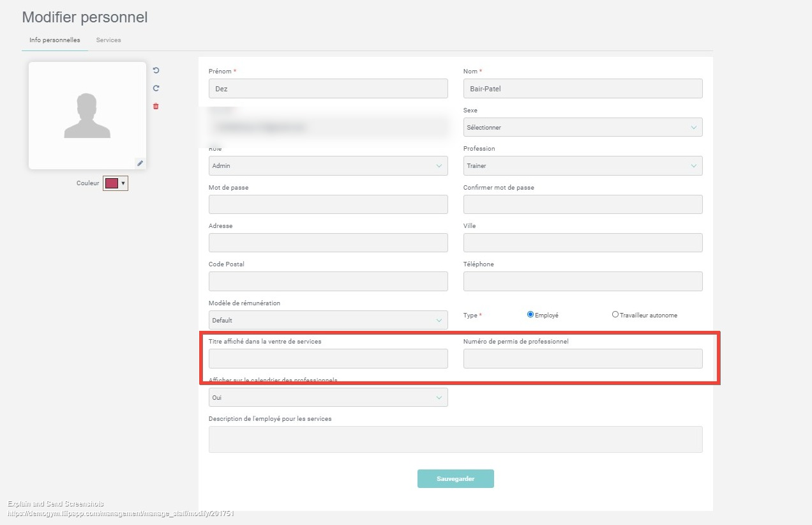
Task: Rotate profile photo clockwise
Action: 156,89
